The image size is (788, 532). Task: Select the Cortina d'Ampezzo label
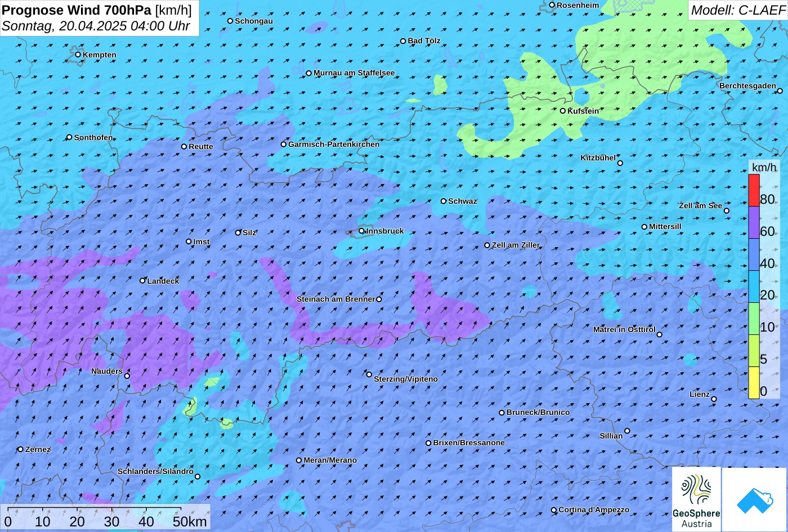594,509
